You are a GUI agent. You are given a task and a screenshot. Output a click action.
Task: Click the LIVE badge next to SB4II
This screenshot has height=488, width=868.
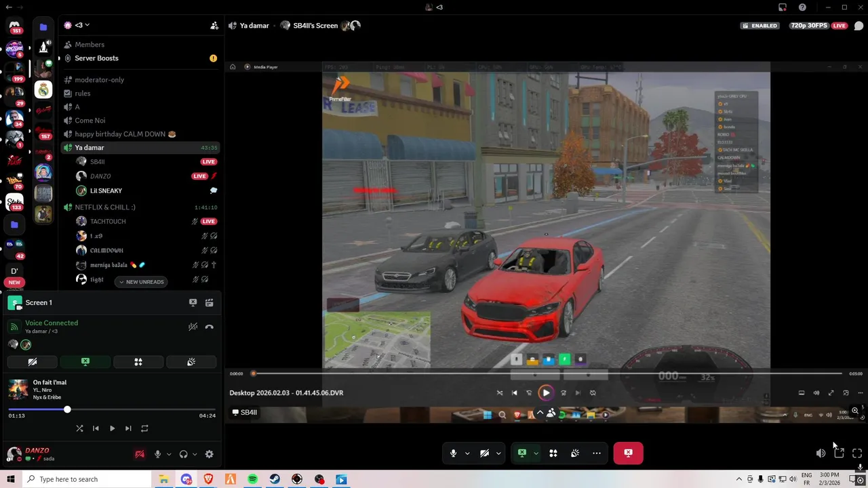[208, 162]
